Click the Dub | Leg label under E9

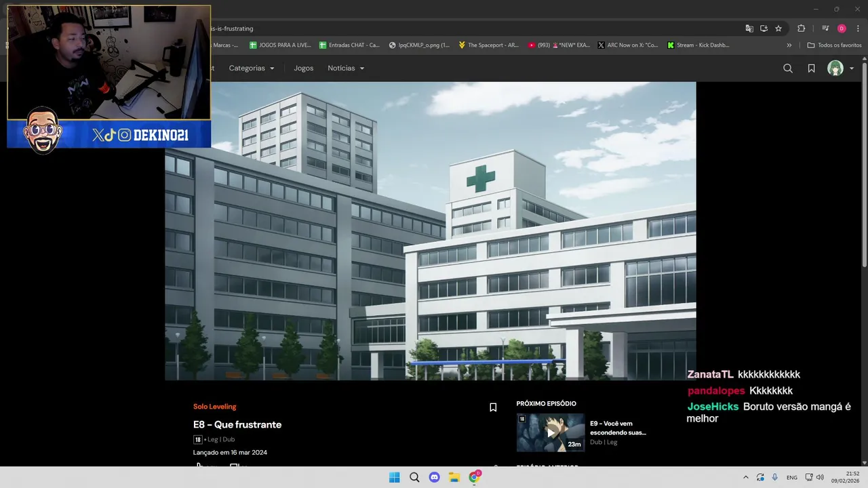tap(604, 442)
